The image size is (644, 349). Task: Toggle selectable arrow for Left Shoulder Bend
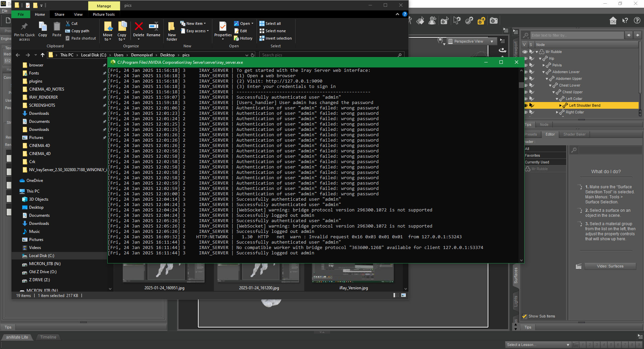click(x=532, y=105)
